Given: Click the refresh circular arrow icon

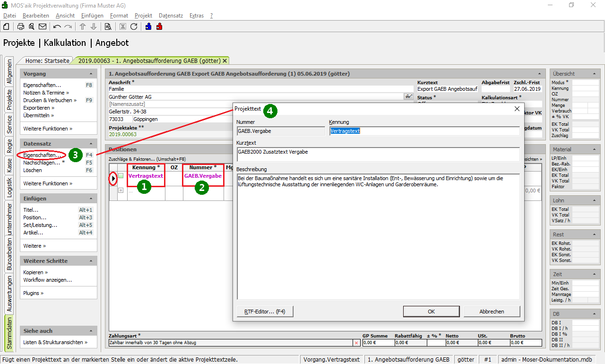Looking at the screenshot, I should 134,26.
